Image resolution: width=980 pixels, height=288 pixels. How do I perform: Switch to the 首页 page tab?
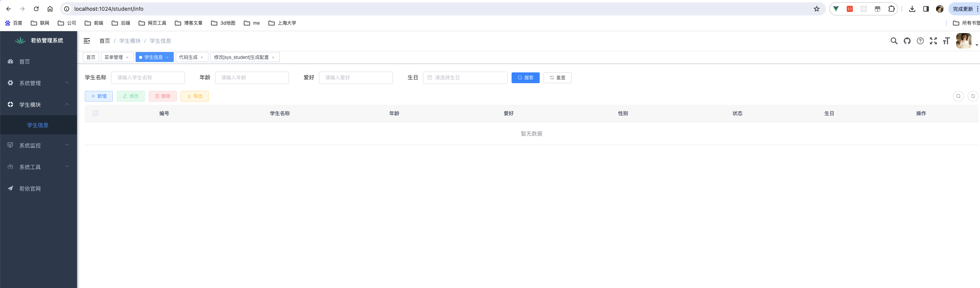(91, 57)
